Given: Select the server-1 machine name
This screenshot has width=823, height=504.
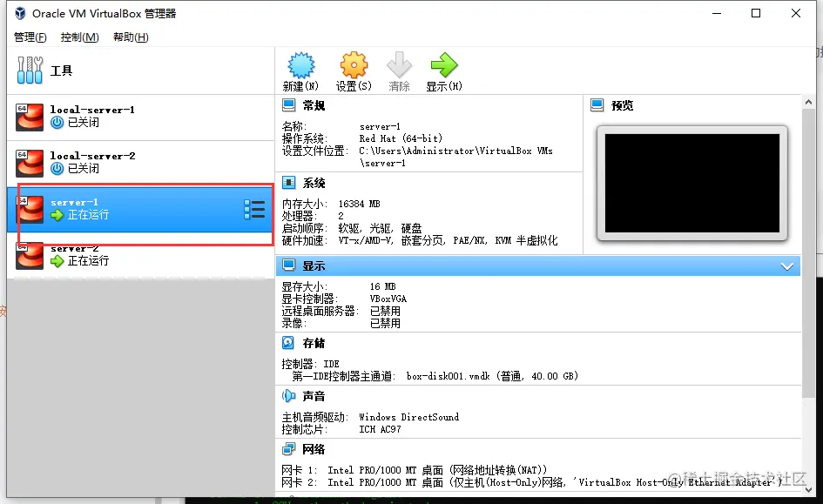Looking at the screenshot, I should click(74, 203).
